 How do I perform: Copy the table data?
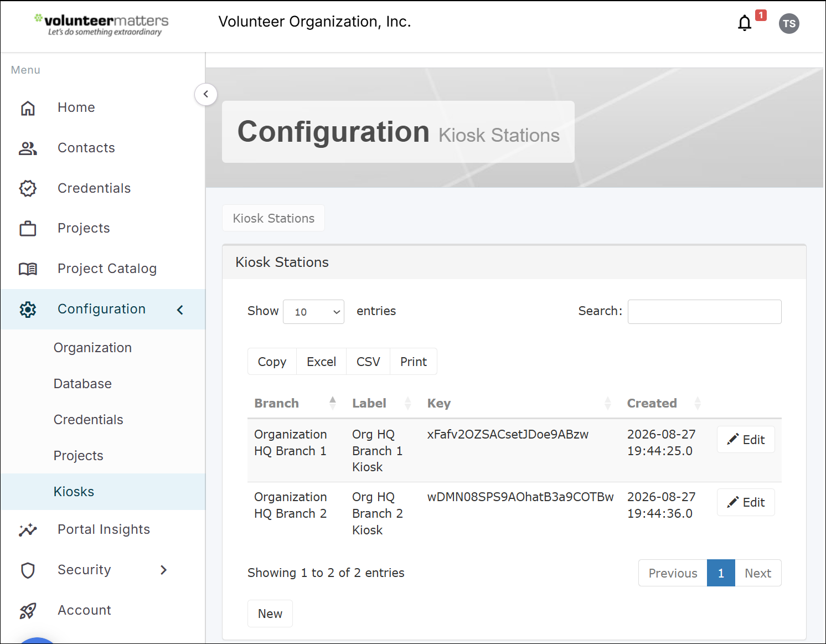(x=272, y=362)
